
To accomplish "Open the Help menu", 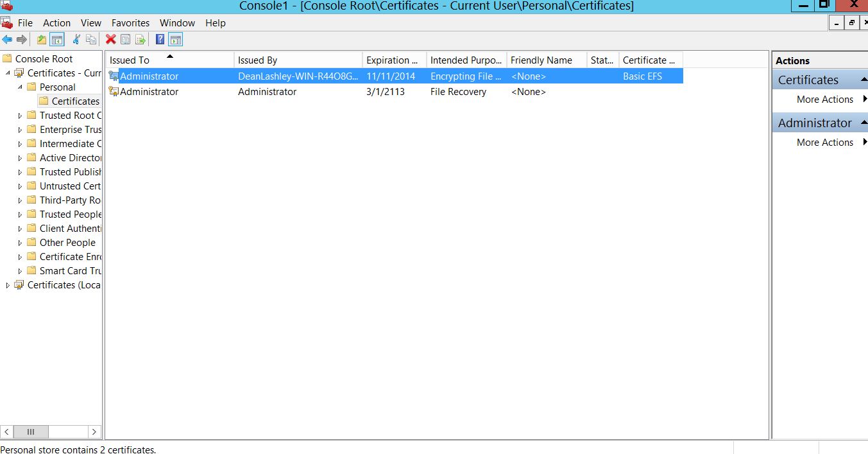I will (216, 22).
